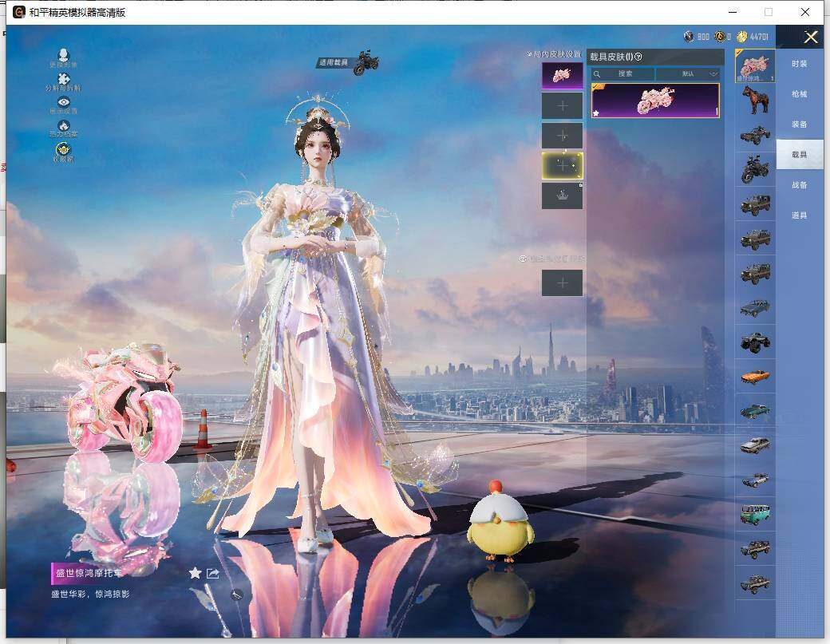Click the gold coin balance 44701
Viewport: 830px width, 644px height.
(758, 37)
